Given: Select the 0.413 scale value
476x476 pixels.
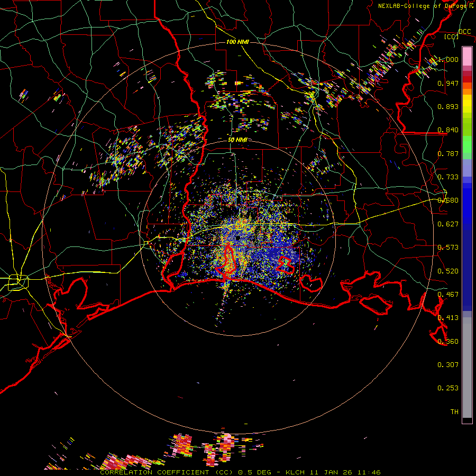Looking at the screenshot, I should click(x=448, y=318).
